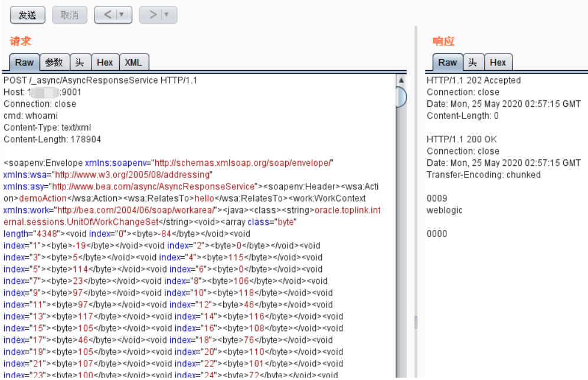Click the 'Content-Type: text/xml' header line
588x380 pixels.
click(x=47, y=128)
